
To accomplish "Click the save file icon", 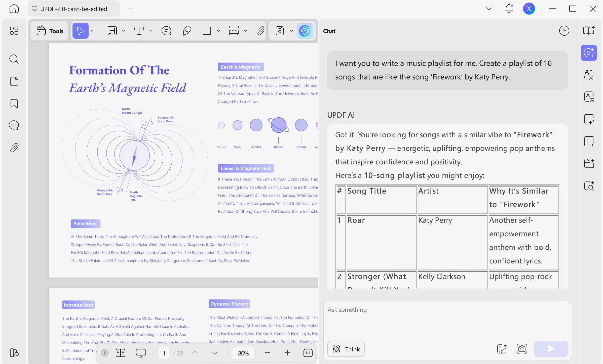I will (280, 31).
